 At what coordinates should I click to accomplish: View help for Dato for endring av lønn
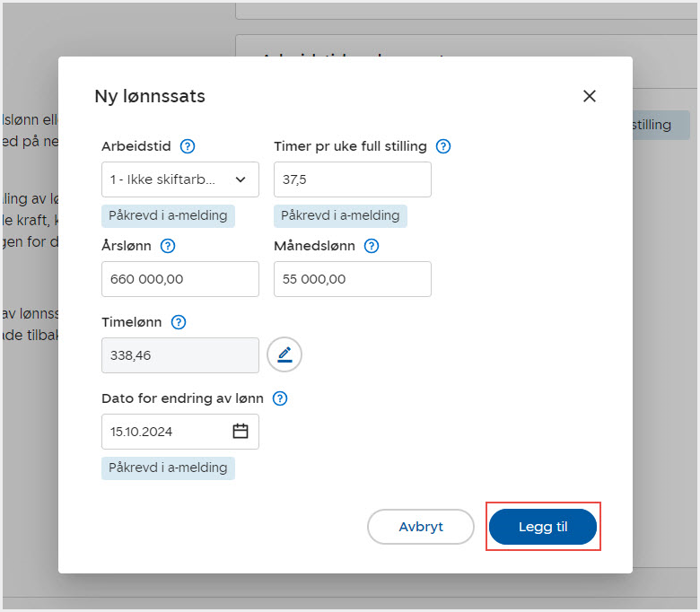pyautogui.click(x=280, y=398)
